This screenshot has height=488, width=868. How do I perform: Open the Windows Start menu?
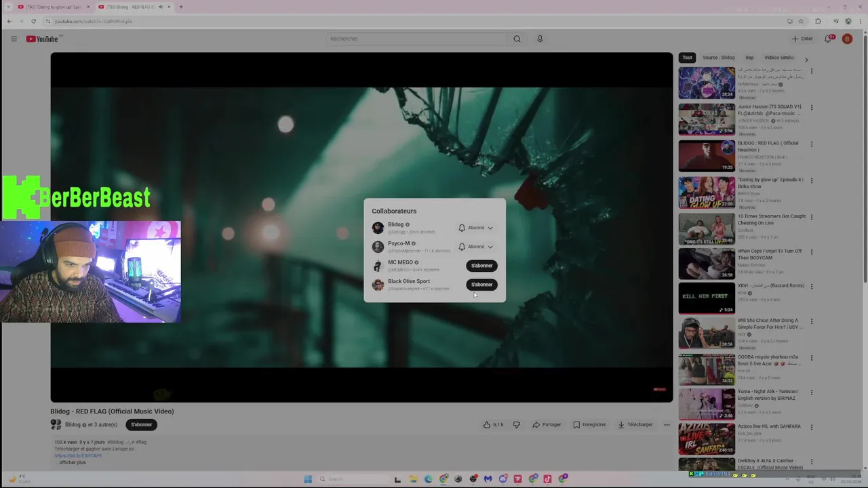307,479
